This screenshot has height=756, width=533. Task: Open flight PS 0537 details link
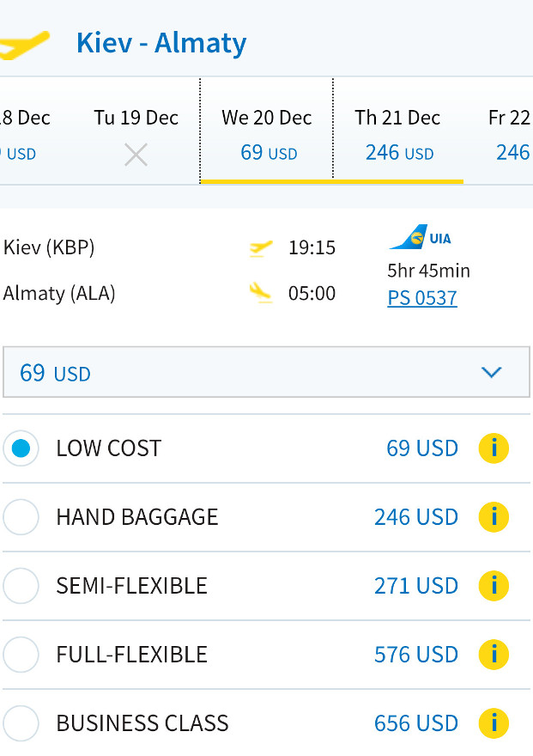pos(422,298)
